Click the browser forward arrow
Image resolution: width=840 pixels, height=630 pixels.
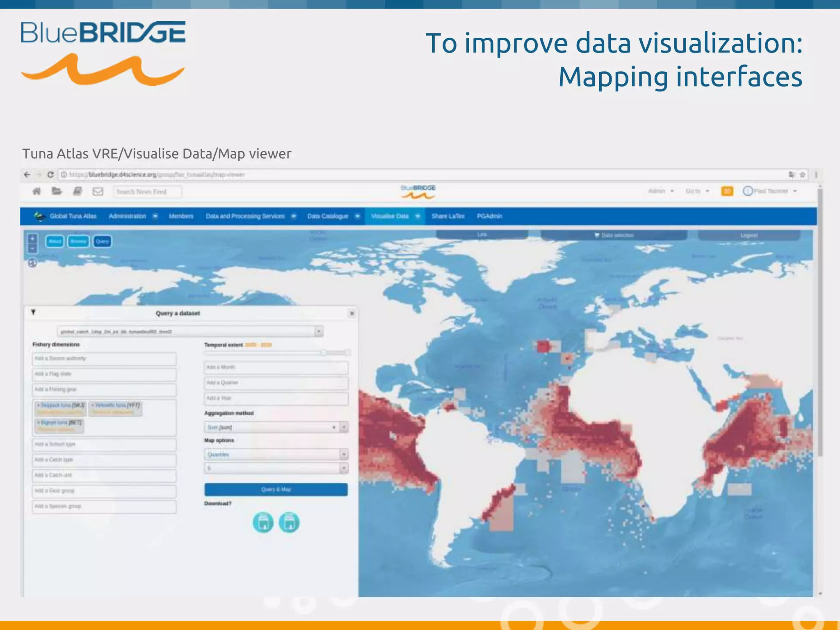pyautogui.click(x=39, y=175)
